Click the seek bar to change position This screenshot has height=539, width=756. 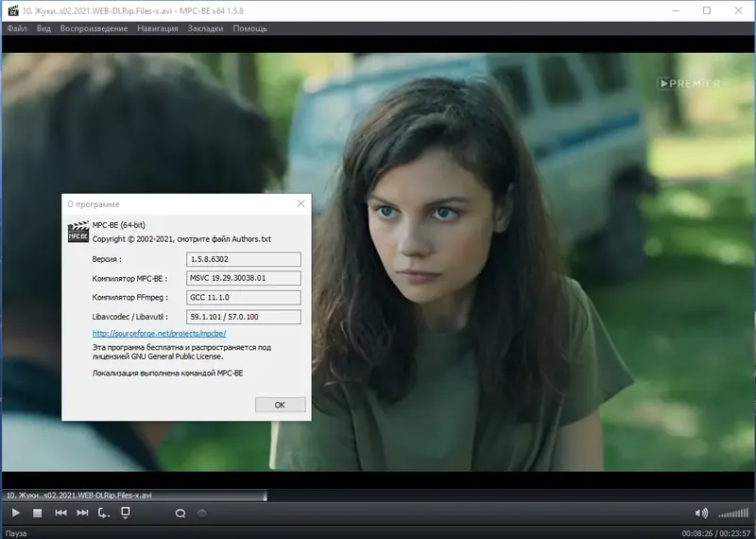coord(378,496)
